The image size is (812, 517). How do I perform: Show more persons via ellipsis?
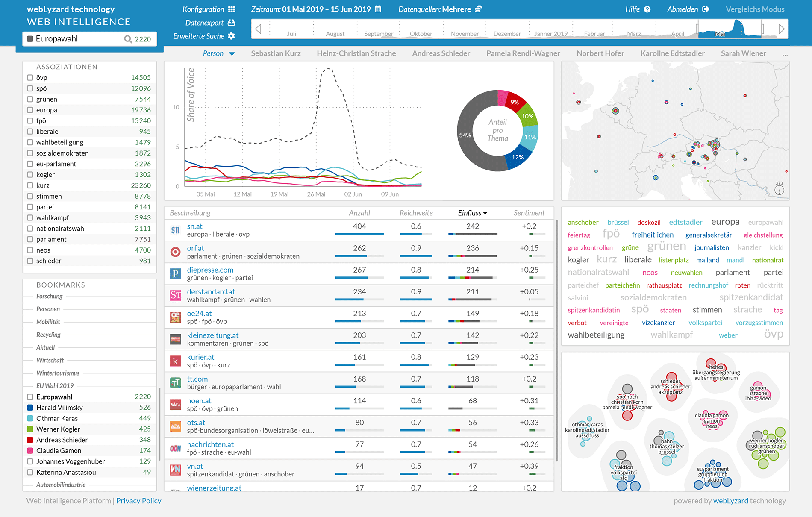pos(785,54)
